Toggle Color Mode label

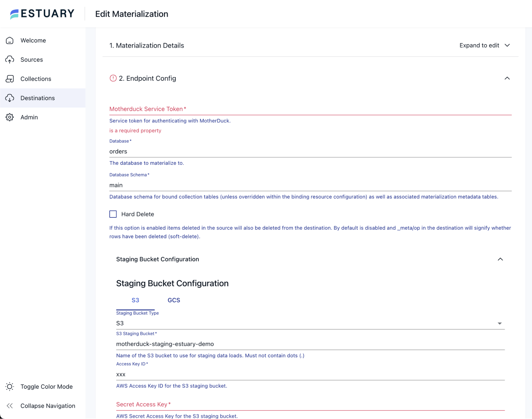[47, 387]
